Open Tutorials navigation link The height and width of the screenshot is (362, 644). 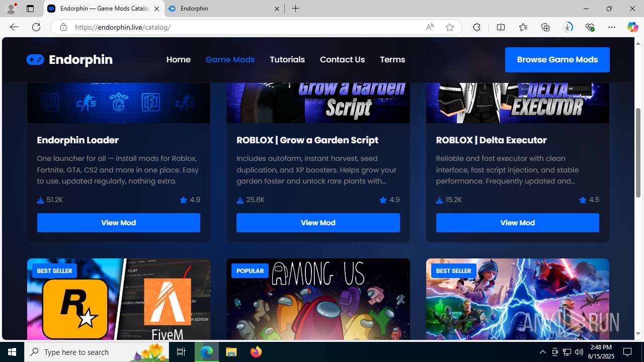(x=287, y=59)
